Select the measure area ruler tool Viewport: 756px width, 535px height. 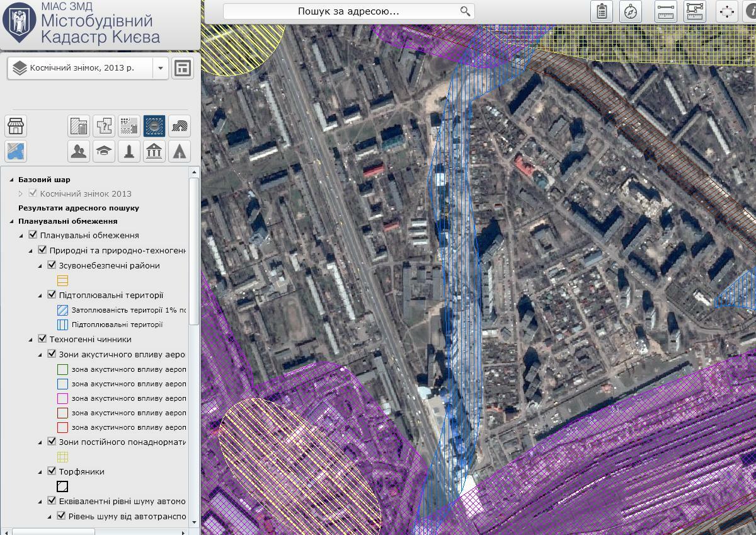pos(695,11)
